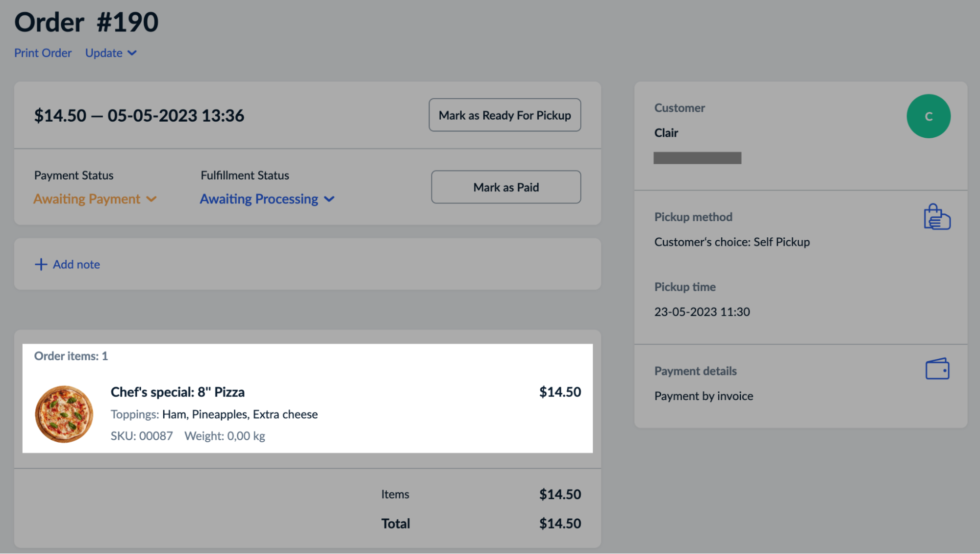Click the redacted customer contact bar
The width and height of the screenshot is (980, 554).
coord(697,158)
